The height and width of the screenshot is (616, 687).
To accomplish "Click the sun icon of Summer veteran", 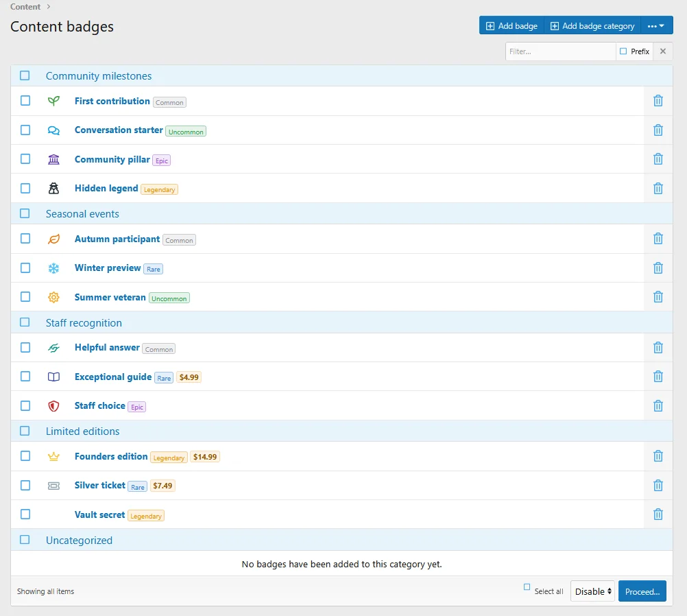I will point(53,297).
